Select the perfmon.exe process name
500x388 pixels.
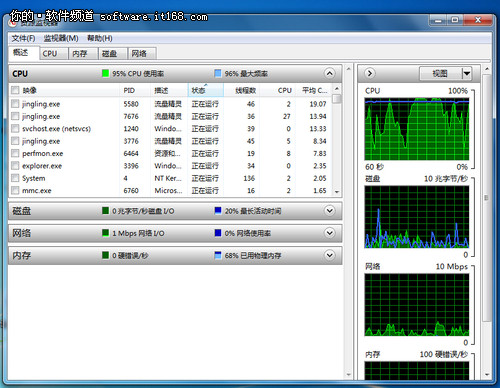(43, 154)
